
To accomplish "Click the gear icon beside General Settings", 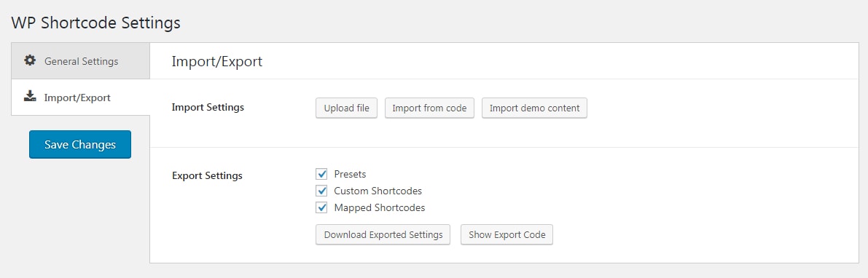I will 30,60.
